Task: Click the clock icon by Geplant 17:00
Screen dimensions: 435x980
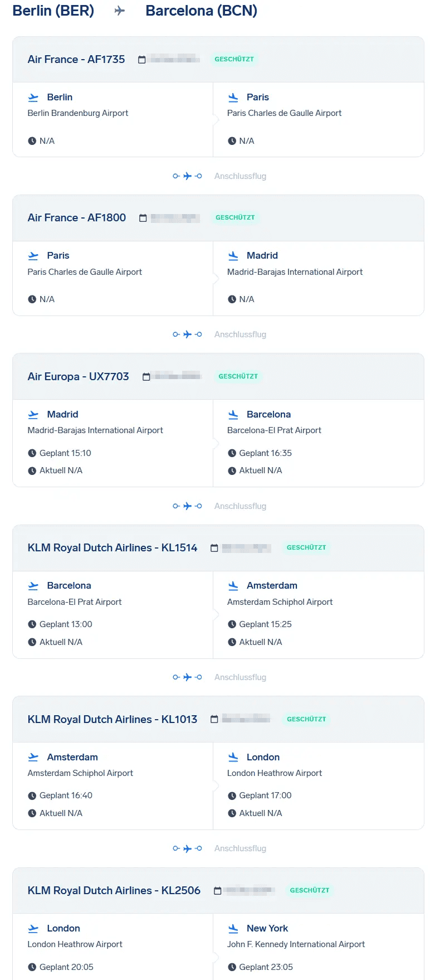Action: [232, 795]
